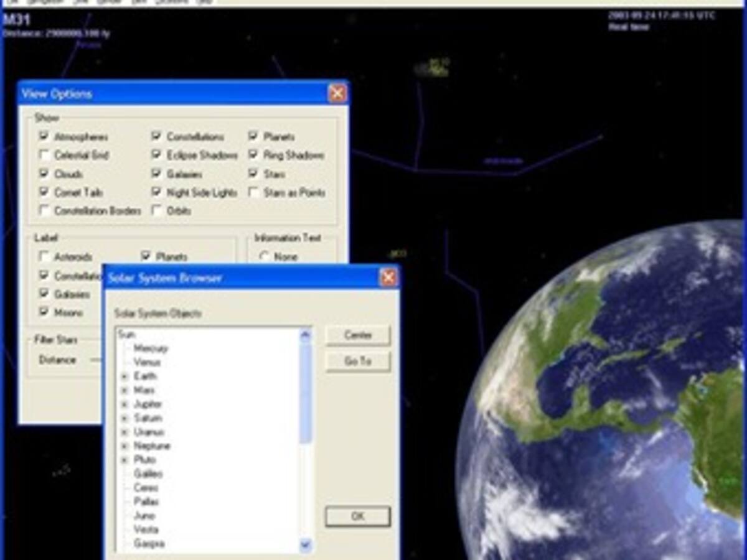Expand the Jupiter tree node
Screen dimensions: 747x560
pos(125,404)
